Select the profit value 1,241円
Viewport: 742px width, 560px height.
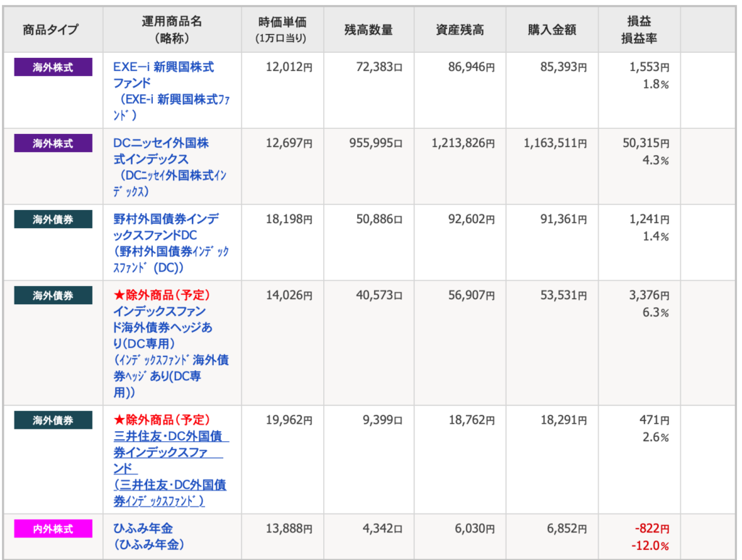tap(649, 220)
